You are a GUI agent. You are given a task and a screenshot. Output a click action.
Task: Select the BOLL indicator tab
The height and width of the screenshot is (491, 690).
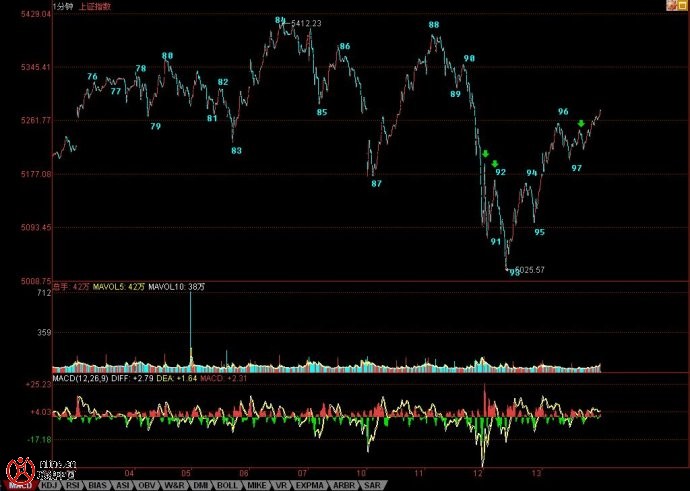[x=228, y=485]
